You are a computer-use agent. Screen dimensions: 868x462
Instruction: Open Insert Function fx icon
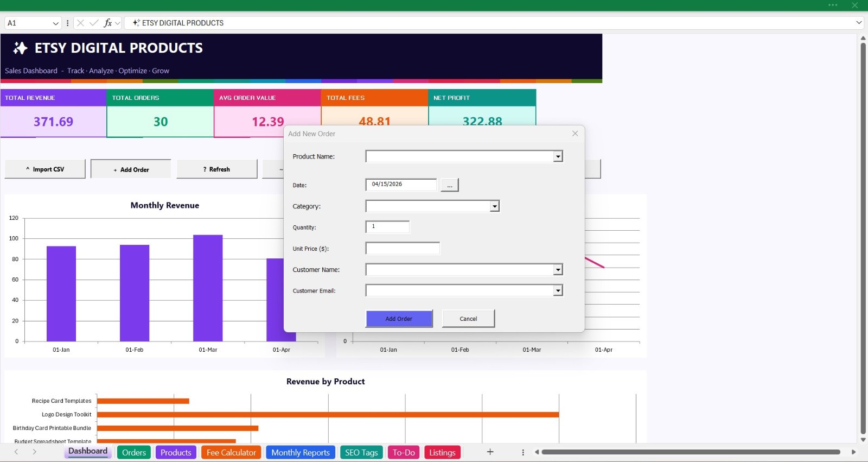[x=108, y=23]
